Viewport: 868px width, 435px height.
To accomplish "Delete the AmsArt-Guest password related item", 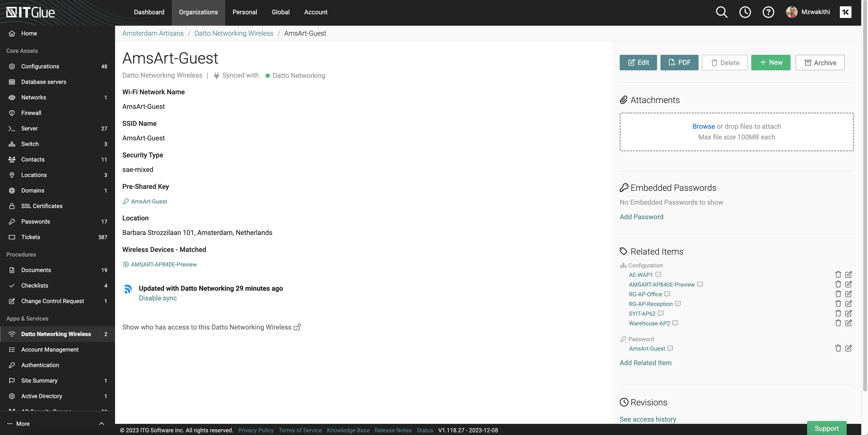I will coord(838,348).
